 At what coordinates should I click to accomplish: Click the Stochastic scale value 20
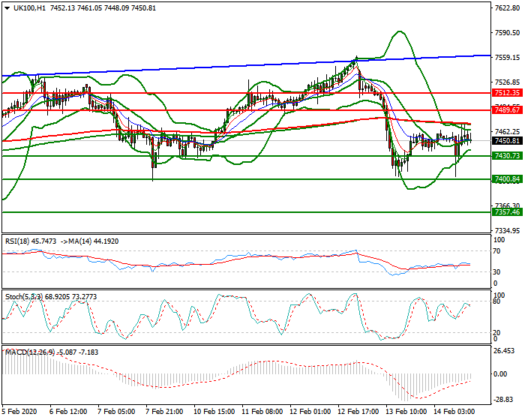(498, 332)
